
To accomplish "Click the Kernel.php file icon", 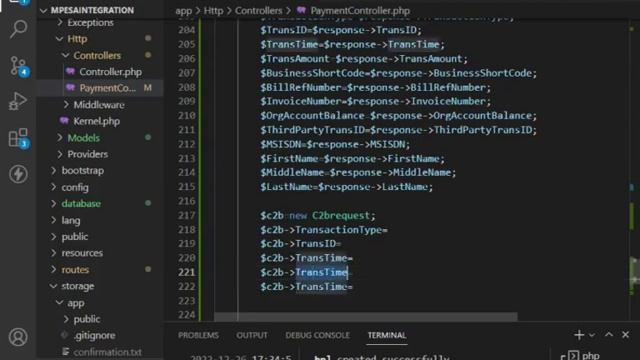I will pos(64,121).
